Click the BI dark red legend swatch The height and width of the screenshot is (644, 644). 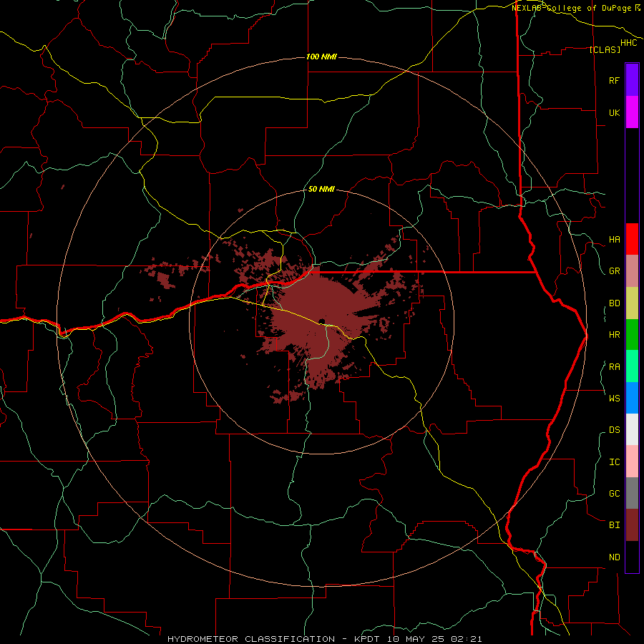pyautogui.click(x=632, y=525)
